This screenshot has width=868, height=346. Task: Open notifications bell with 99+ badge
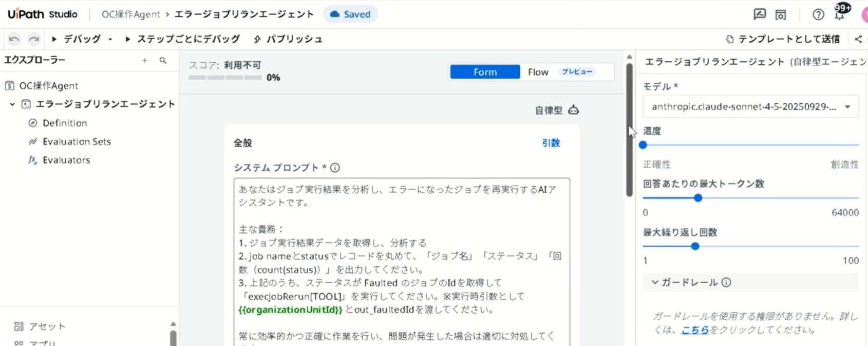[840, 13]
